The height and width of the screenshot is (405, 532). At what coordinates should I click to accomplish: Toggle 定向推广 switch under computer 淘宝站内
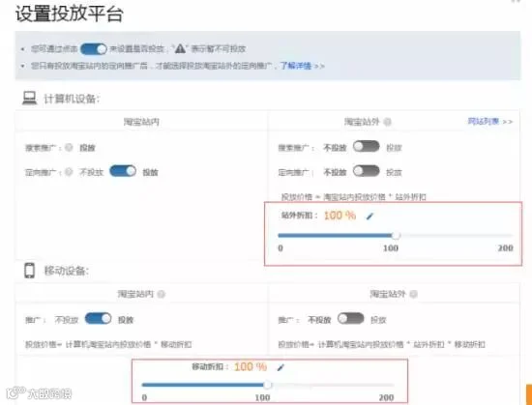coord(123,171)
